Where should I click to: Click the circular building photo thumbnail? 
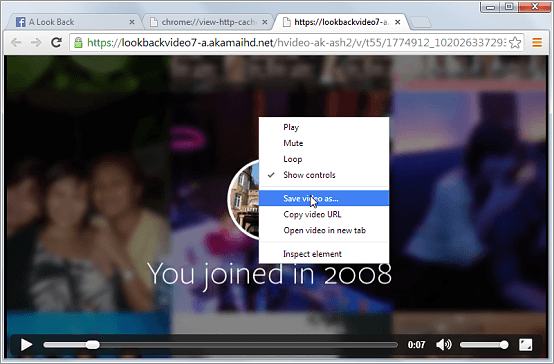click(x=244, y=200)
